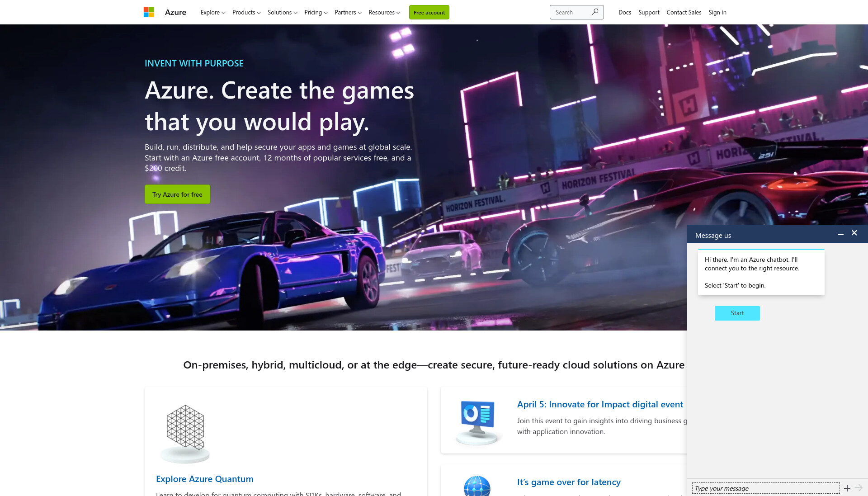
Task: Click the globe icon beside latency article
Action: pos(477,486)
